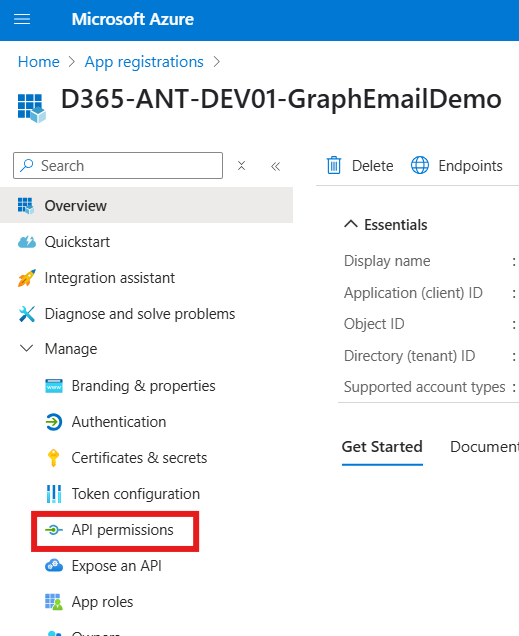Collapse the Essentials section caret
The height and width of the screenshot is (636, 519).
click(351, 224)
